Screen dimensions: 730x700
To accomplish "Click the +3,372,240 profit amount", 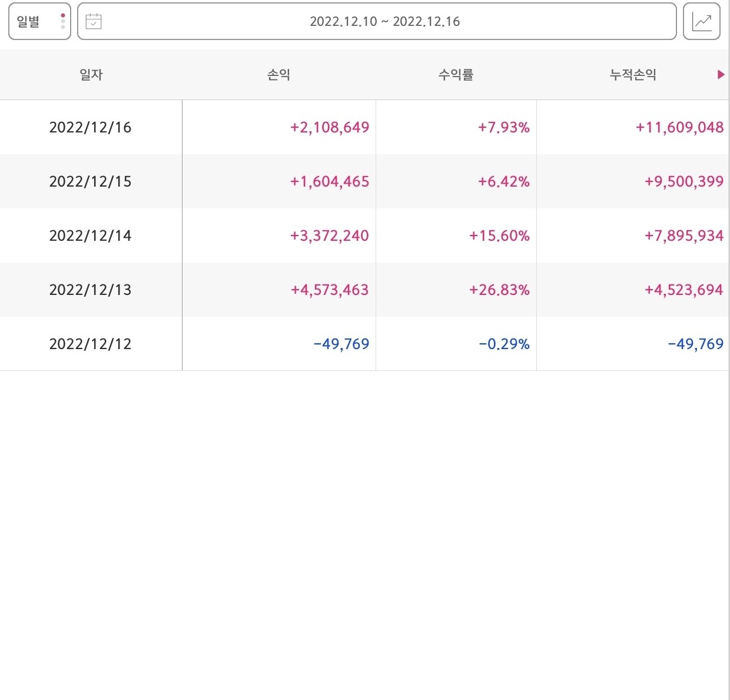I will point(328,235).
